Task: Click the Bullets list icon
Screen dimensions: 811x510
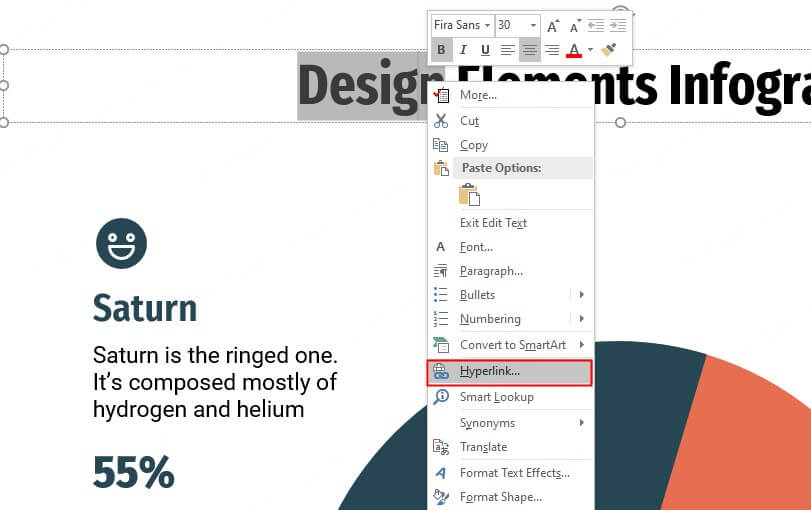Action: [x=441, y=295]
